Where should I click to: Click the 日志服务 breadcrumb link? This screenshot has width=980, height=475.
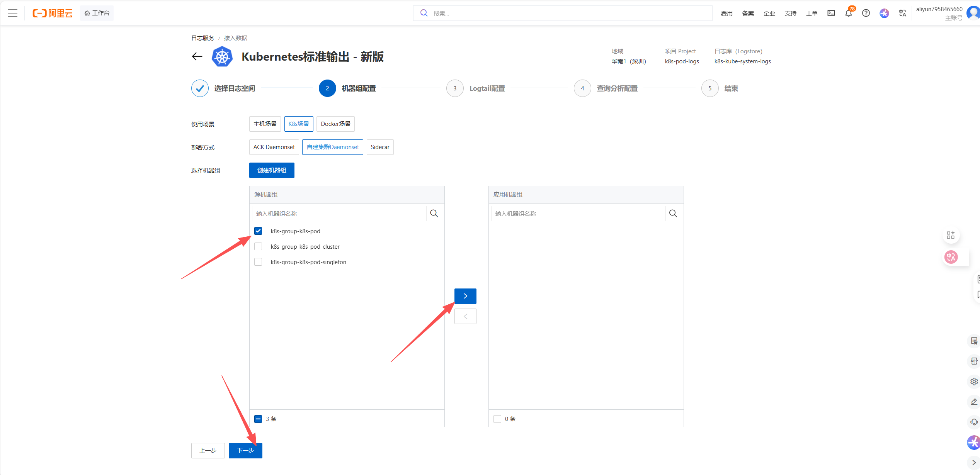(202, 38)
